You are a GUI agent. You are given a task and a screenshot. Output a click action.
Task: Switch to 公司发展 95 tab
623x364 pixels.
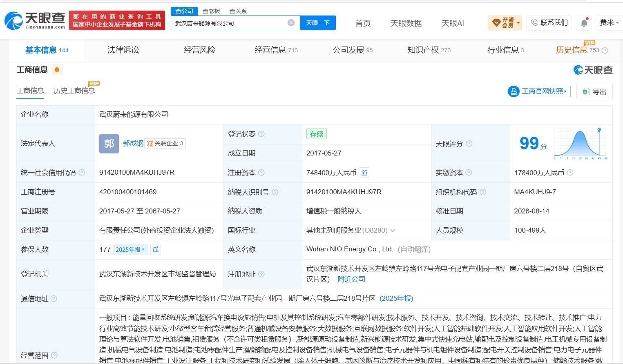pyautogui.click(x=353, y=50)
